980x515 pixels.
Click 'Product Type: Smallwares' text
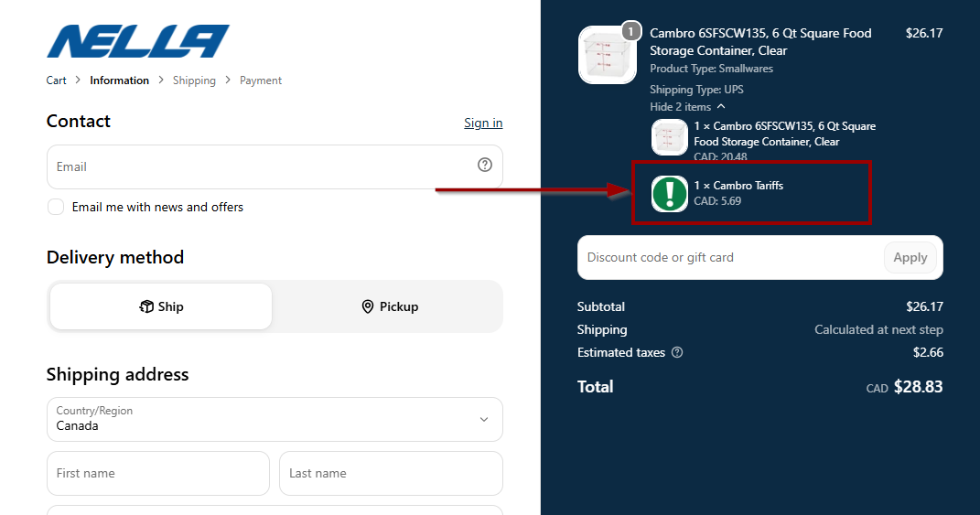tap(711, 69)
